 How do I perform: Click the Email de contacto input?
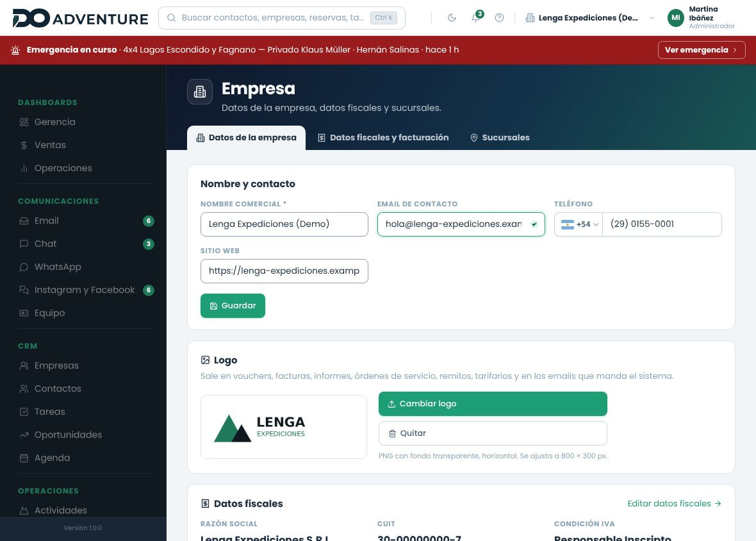click(461, 225)
